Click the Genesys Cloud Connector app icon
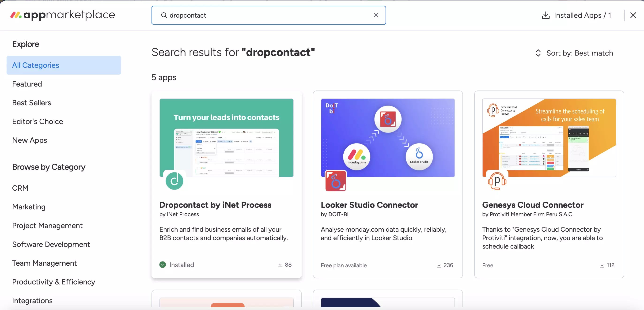 click(x=497, y=181)
